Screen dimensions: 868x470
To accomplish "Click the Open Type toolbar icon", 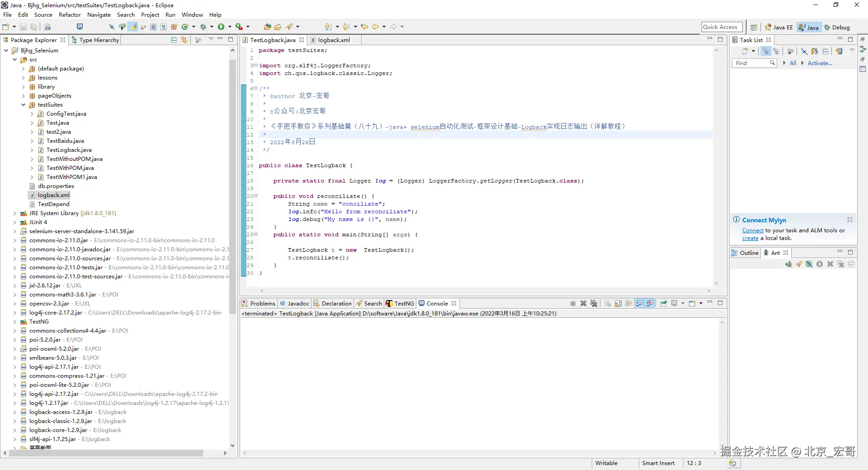I will tap(268, 27).
